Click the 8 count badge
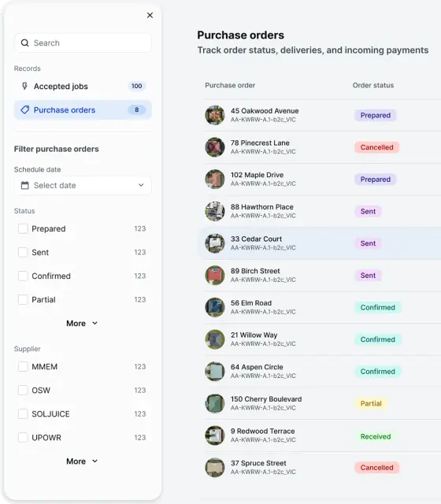This screenshot has height=504, width=441. pos(136,110)
